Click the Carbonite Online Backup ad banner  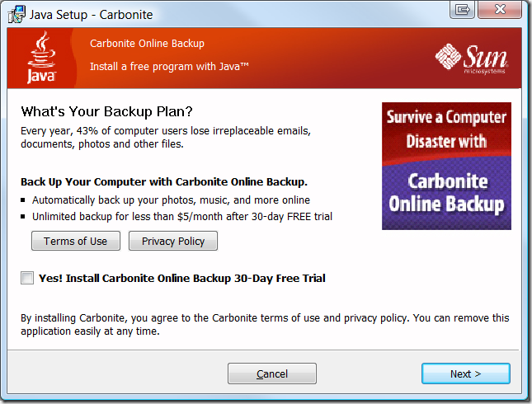tap(446, 166)
